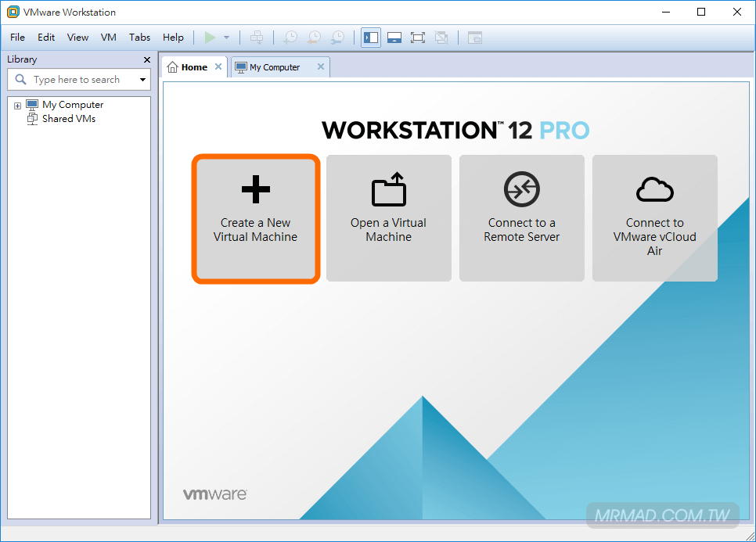
Task: Click the Send Ctrl+Alt+Del toolbar icon
Action: click(x=257, y=38)
